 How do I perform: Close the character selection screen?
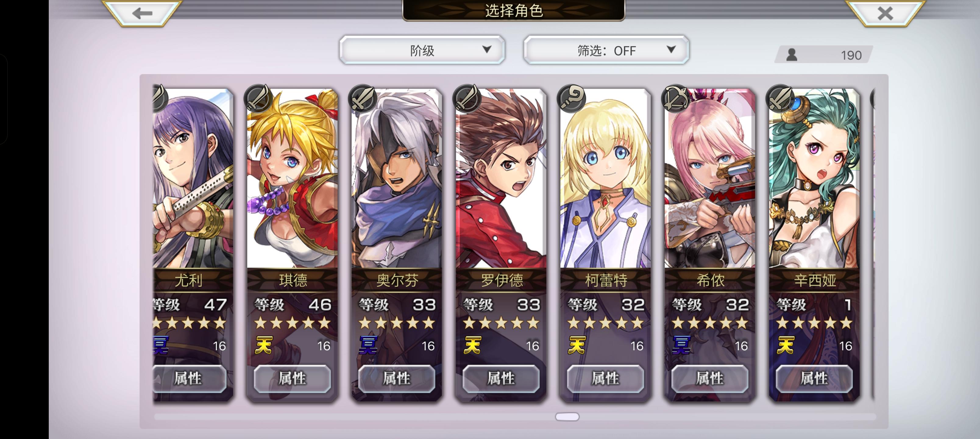(885, 13)
